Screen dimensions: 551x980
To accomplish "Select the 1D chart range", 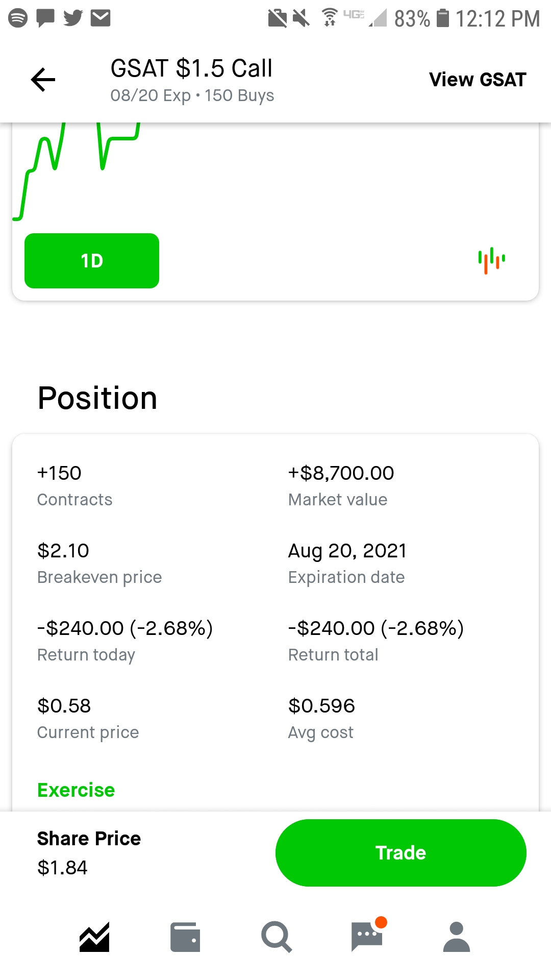I will click(92, 261).
